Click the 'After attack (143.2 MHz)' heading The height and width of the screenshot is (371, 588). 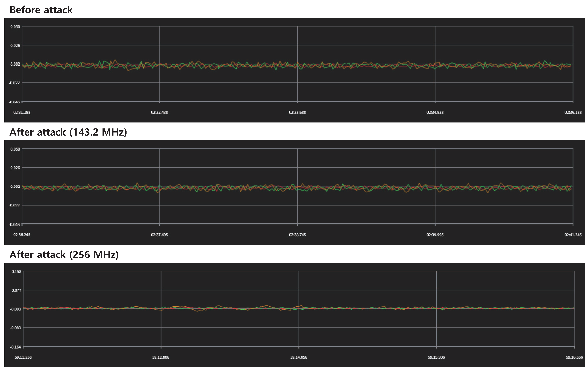click(x=68, y=132)
